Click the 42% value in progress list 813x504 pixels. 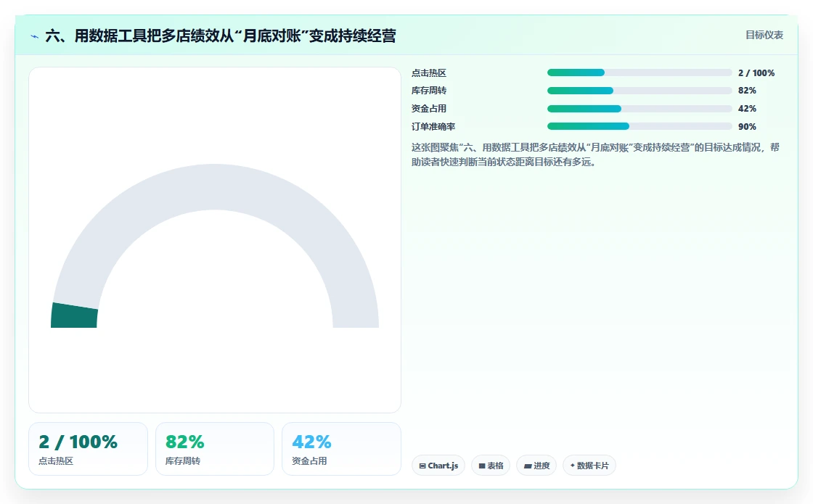[x=747, y=109]
